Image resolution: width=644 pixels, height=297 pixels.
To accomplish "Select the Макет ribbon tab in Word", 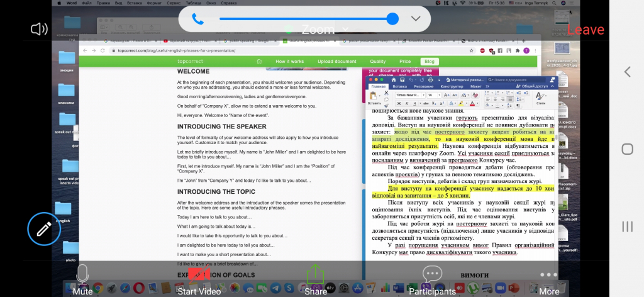I will click(x=475, y=86).
